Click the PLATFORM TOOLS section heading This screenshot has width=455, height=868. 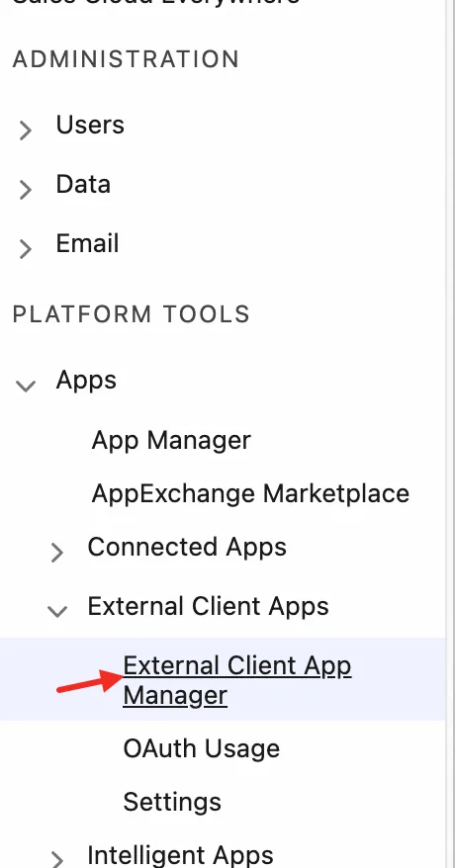pos(132,313)
